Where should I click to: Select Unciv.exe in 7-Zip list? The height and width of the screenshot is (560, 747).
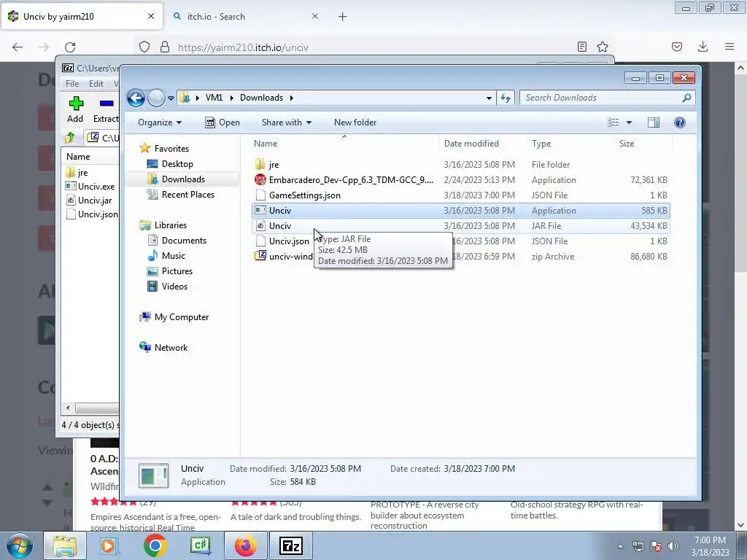[91, 187]
